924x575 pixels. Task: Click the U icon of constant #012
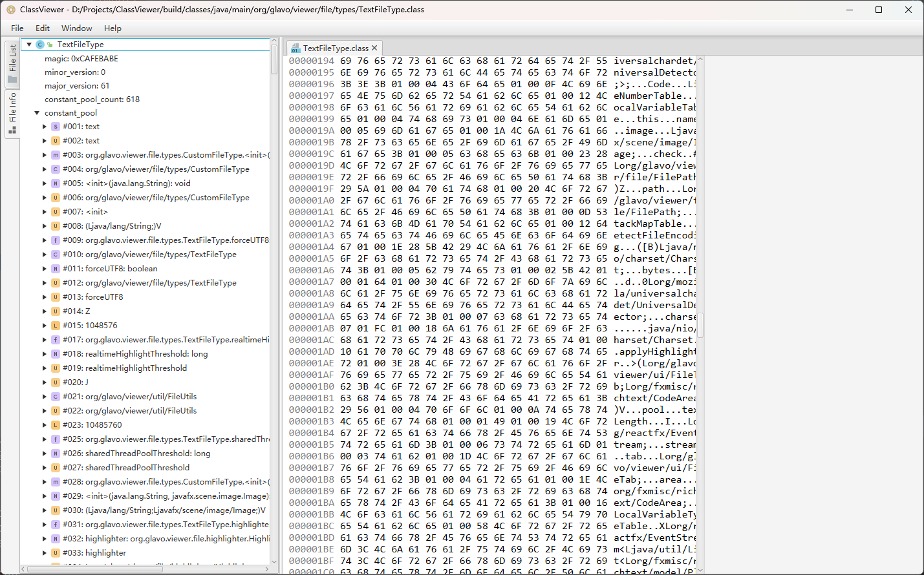[x=56, y=283]
